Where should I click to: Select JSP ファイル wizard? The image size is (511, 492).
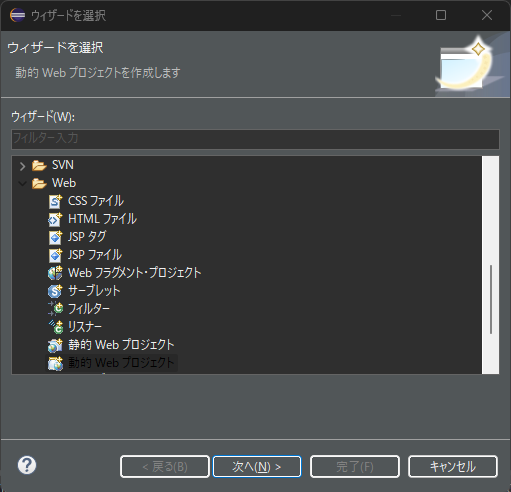coord(95,255)
